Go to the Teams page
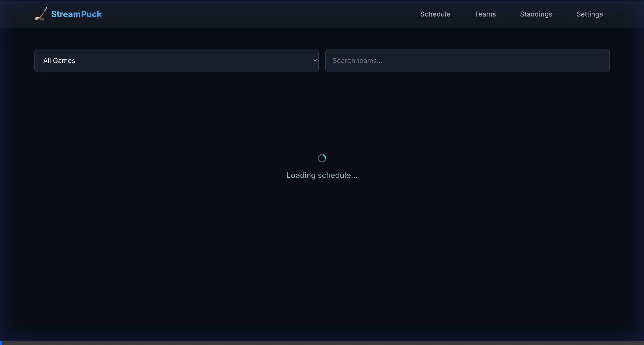644x345 pixels. [485, 14]
